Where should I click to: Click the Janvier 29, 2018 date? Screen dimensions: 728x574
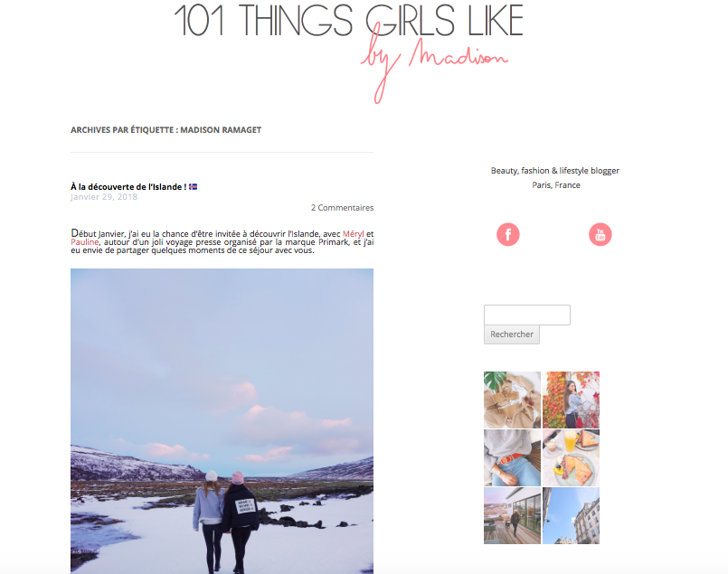click(104, 197)
